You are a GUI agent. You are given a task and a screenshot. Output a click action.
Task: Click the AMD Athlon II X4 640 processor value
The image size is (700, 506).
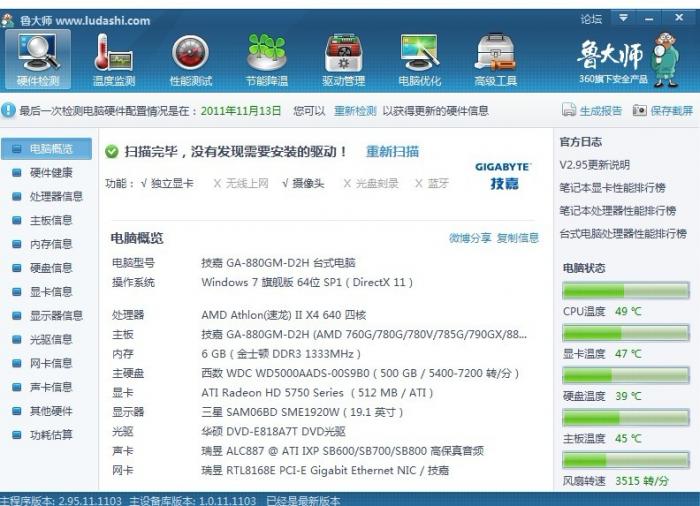point(284,315)
